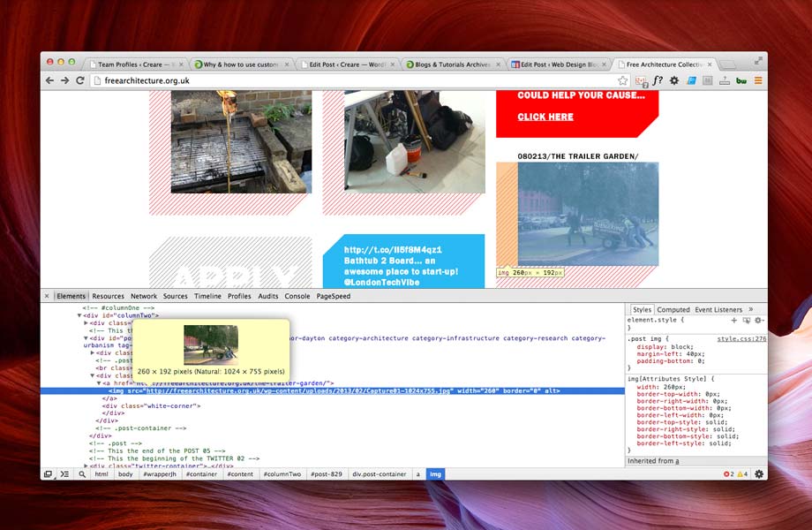Activate the magnifier inspect element tool
812x530 pixels.
tap(81, 474)
